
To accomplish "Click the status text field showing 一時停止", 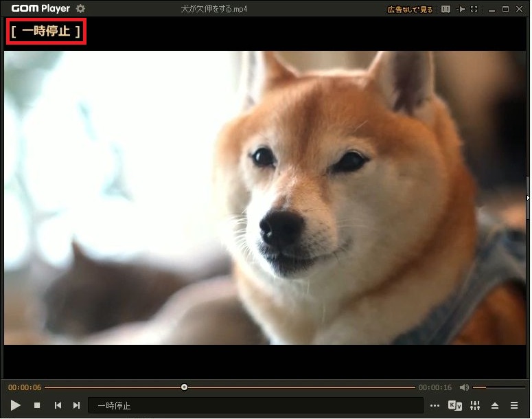I will tap(255, 406).
